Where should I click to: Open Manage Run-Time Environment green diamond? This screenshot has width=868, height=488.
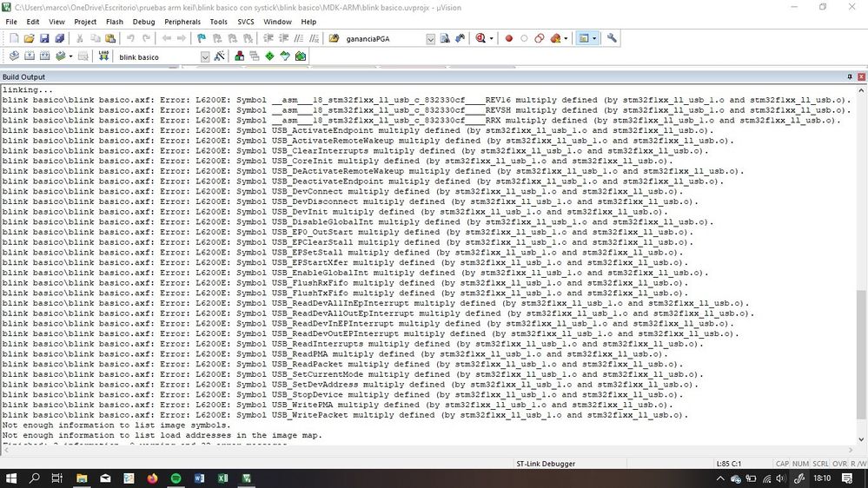pyautogui.click(x=269, y=56)
